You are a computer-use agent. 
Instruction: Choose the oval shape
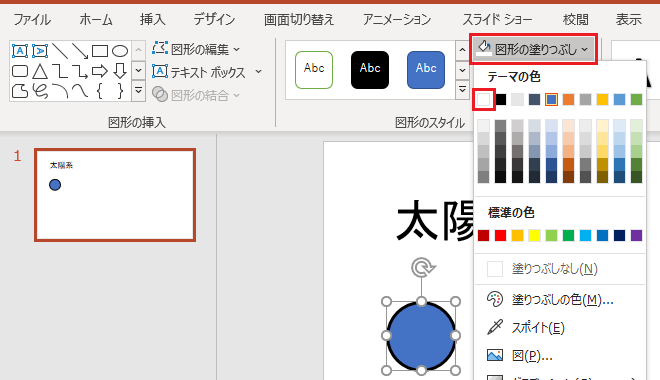(120, 51)
